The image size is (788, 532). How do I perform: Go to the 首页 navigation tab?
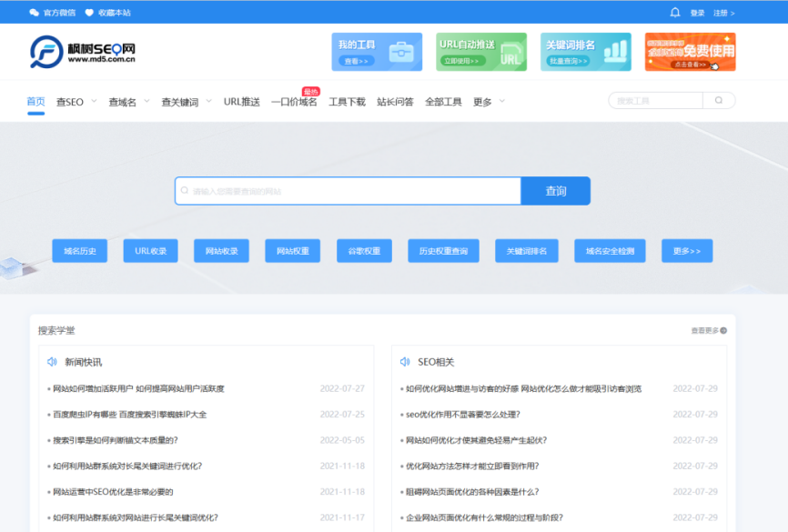(x=35, y=102)
